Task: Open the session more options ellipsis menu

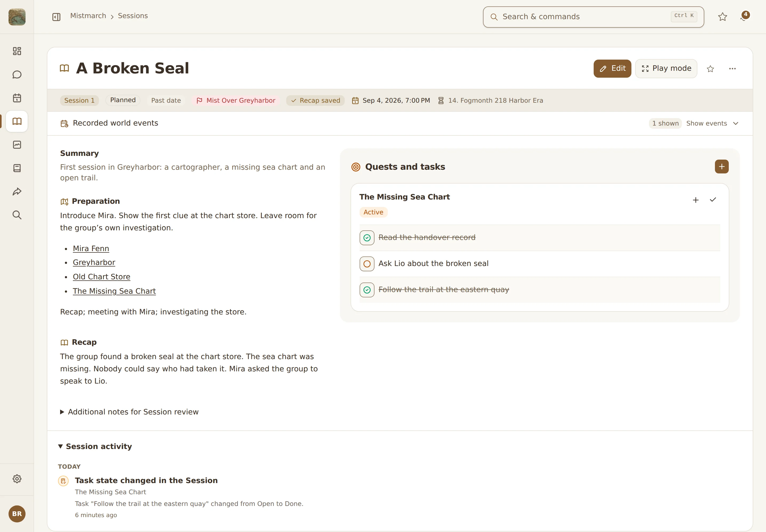Action: (x=732, y=69)
